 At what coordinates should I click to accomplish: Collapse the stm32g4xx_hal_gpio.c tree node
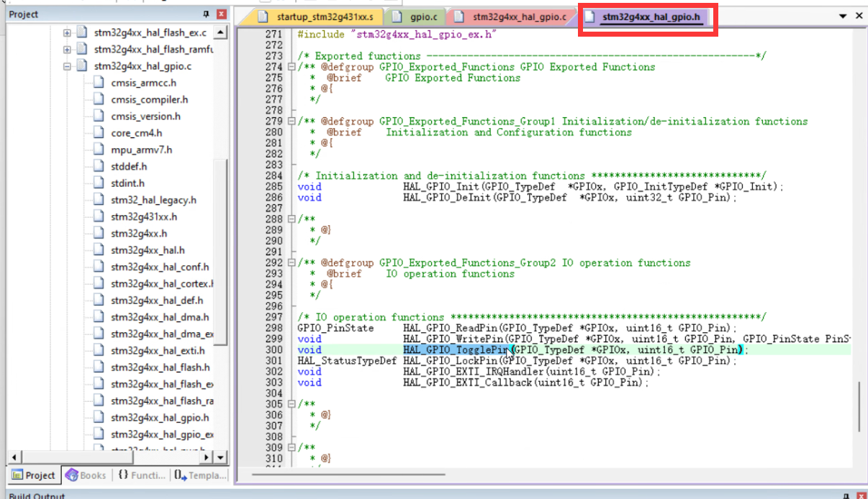(x=67, y=67)
